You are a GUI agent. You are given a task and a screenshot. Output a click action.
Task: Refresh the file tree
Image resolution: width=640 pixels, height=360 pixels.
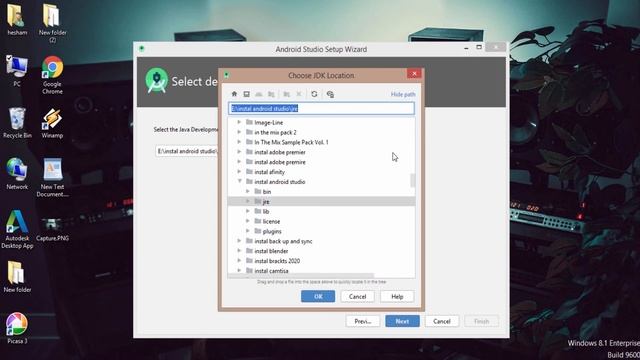[x=314, y=94]
